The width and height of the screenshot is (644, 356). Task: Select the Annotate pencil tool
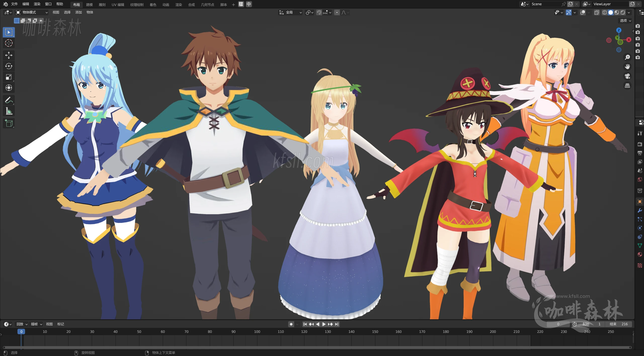pyautogui.click(x=9, y=100)
